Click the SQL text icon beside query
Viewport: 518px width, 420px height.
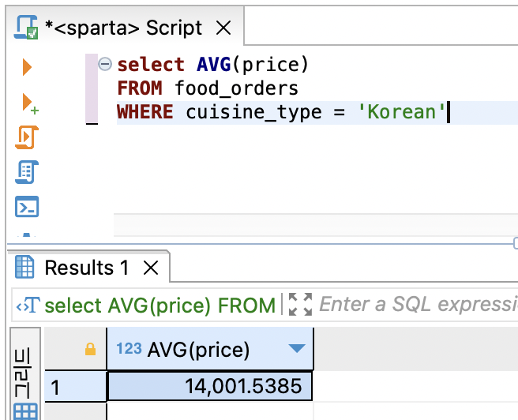click(x=28, y=305)
